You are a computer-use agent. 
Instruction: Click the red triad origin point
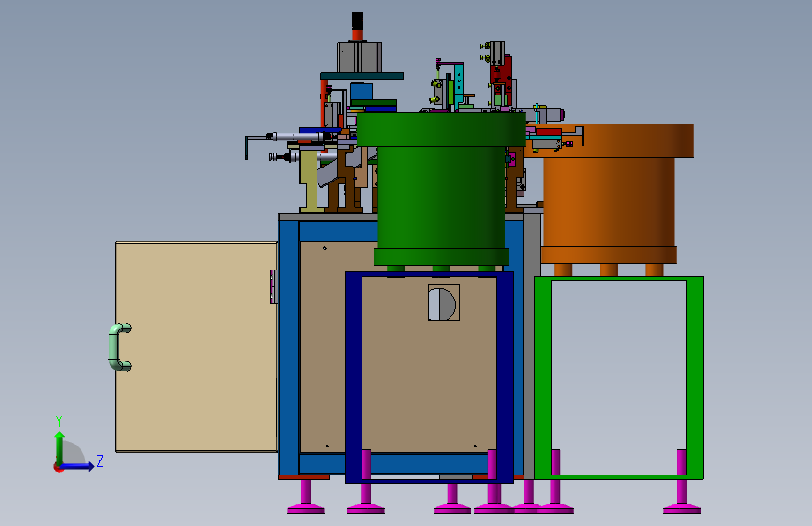[x=58, y=467]
